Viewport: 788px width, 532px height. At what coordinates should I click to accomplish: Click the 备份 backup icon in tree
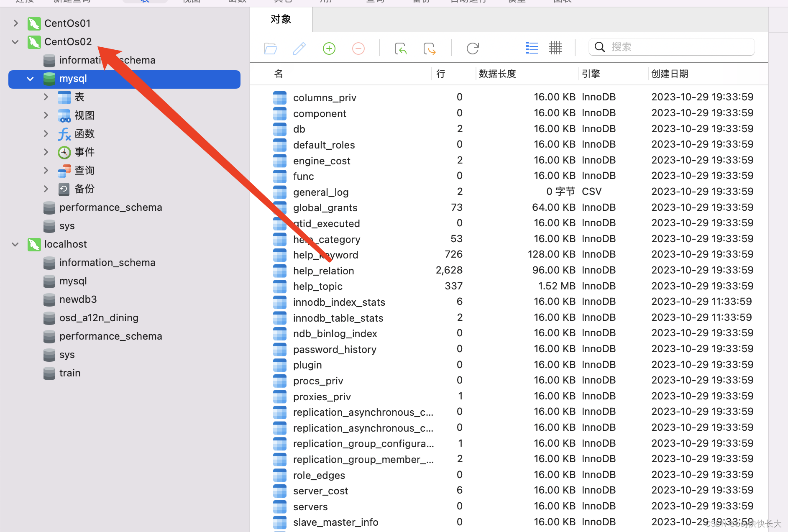(x=64, y=189)
